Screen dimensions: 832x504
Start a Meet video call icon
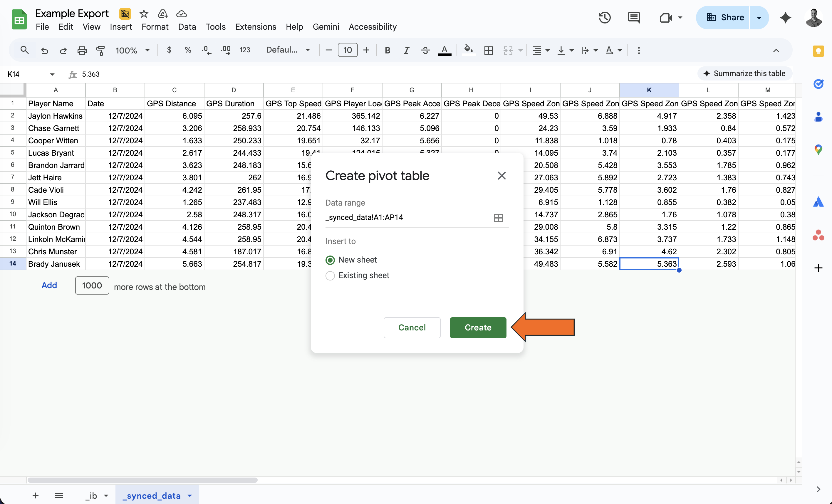(x=665, y=18)
